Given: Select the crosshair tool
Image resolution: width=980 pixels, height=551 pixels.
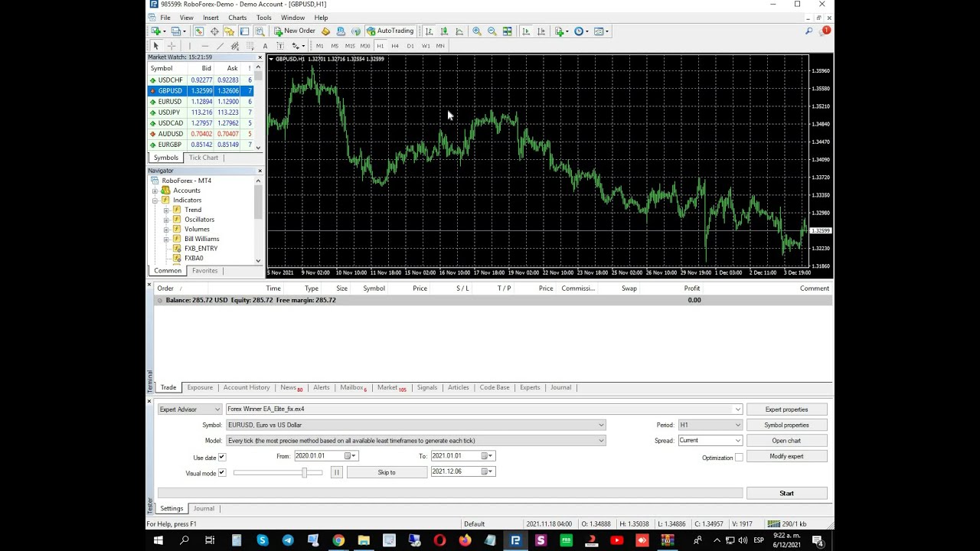Looking at the screenshot, I should (171, 46).
